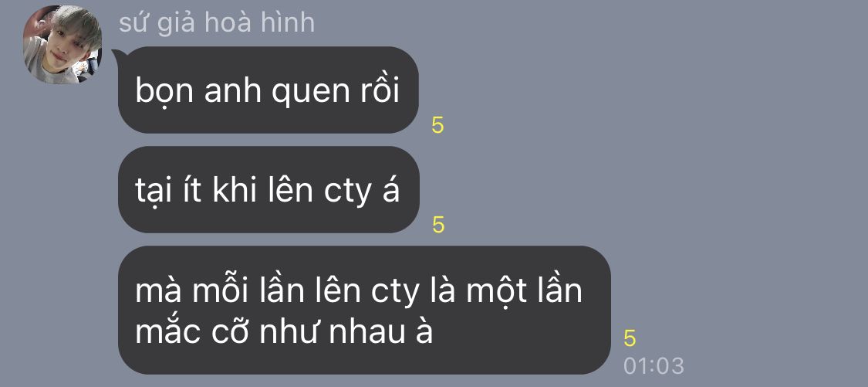Screen dimensions: 868x387
Task: Click the word "tại" starting the second bubble
Action: tap(150, 192)
